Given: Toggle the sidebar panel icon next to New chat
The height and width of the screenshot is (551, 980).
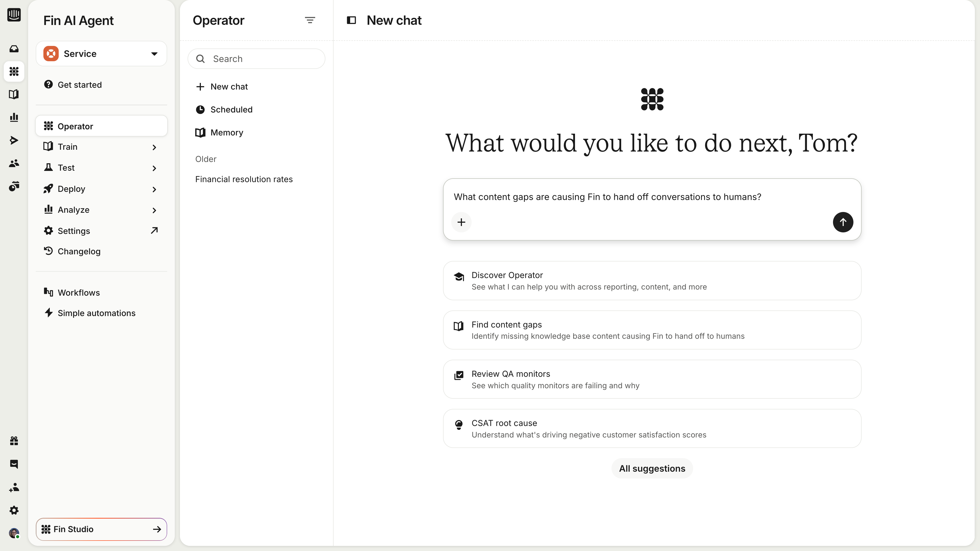Looking at the screenshot, I should (x=351, y=20).
